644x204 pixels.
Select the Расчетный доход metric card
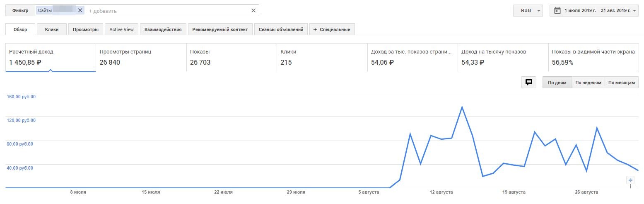coord(51,57)
